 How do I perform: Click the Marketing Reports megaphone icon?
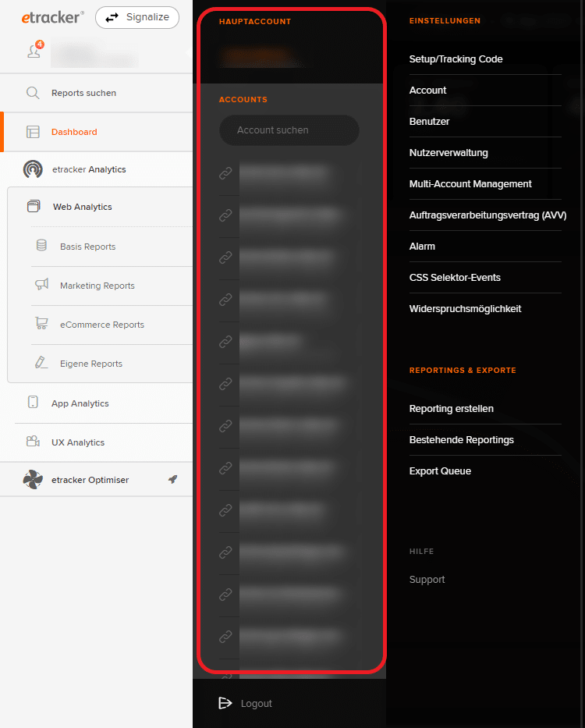point(42,284)
